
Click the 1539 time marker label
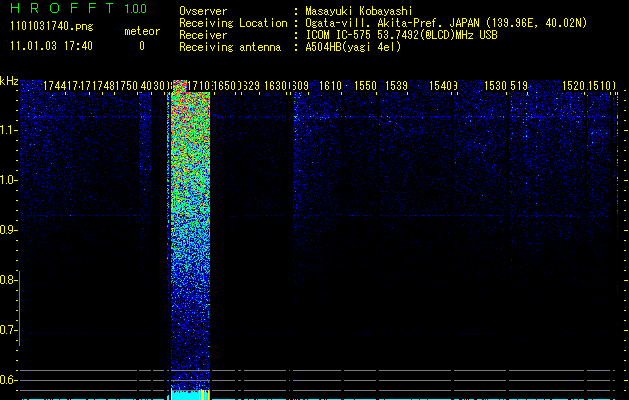(396, 86)
